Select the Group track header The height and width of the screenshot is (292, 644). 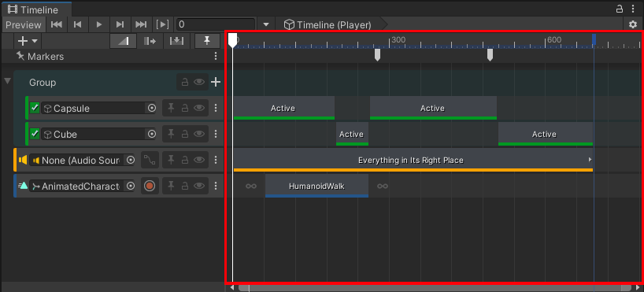pyautogui.click(x=118, y=82)
